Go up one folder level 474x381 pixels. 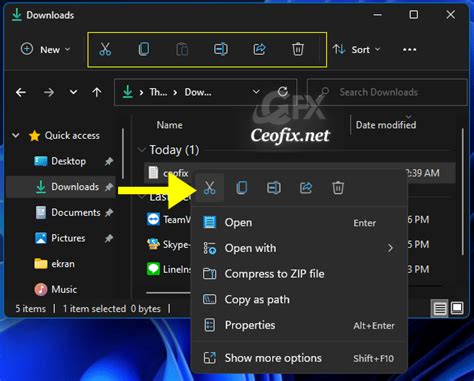[x=97, y=92]
